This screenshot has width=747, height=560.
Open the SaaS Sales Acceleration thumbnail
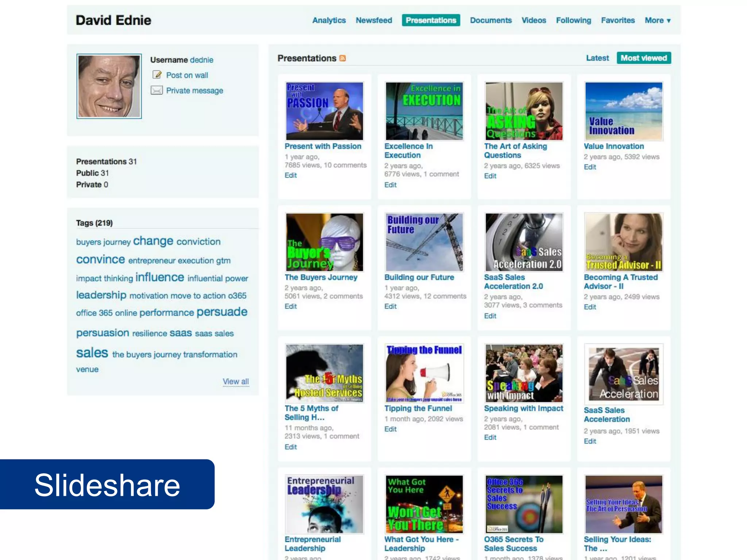pyautogui.click(x=624, y=374)
